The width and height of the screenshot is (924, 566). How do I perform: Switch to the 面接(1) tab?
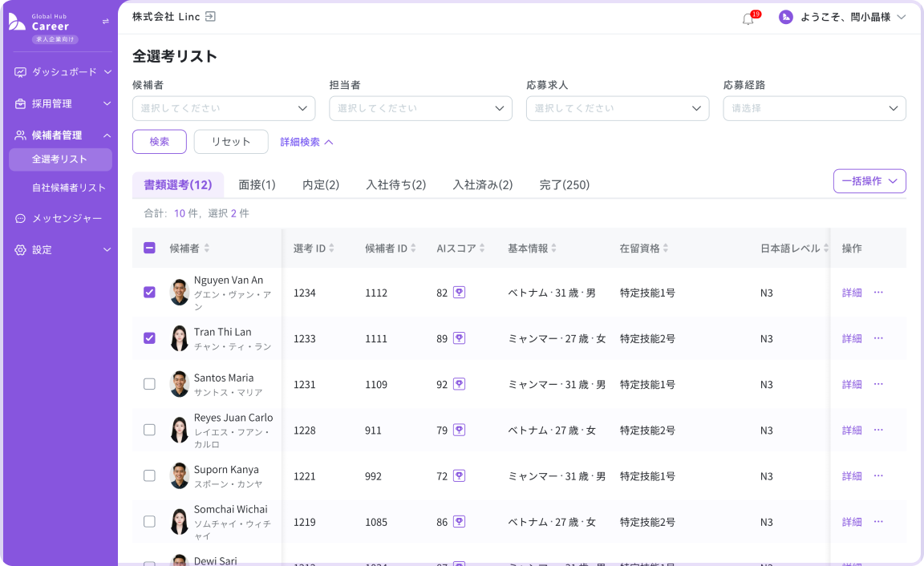tap(257, 185)
